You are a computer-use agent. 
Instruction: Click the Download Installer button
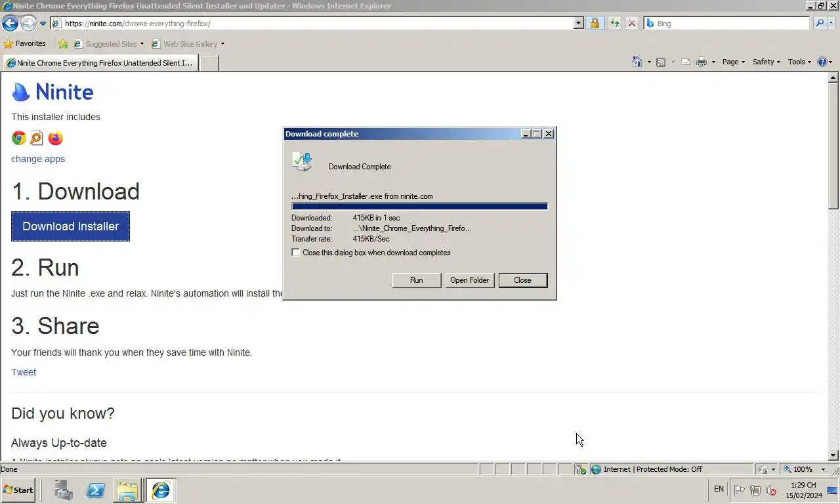coord(70,226)
